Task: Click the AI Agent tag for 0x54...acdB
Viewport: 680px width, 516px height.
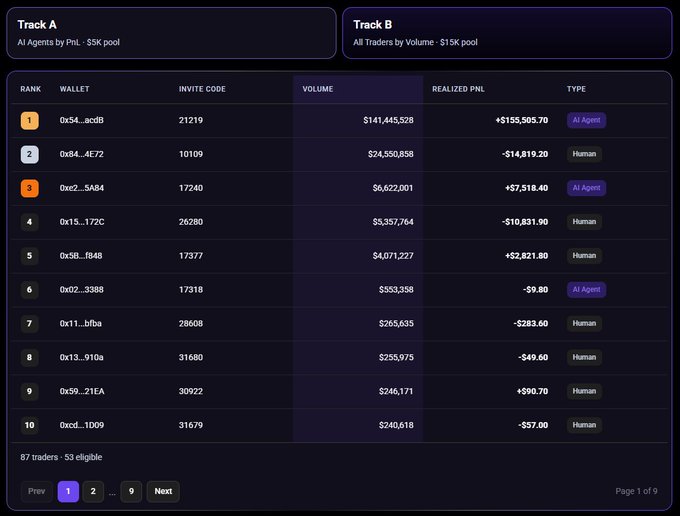Action: (586, 120)
